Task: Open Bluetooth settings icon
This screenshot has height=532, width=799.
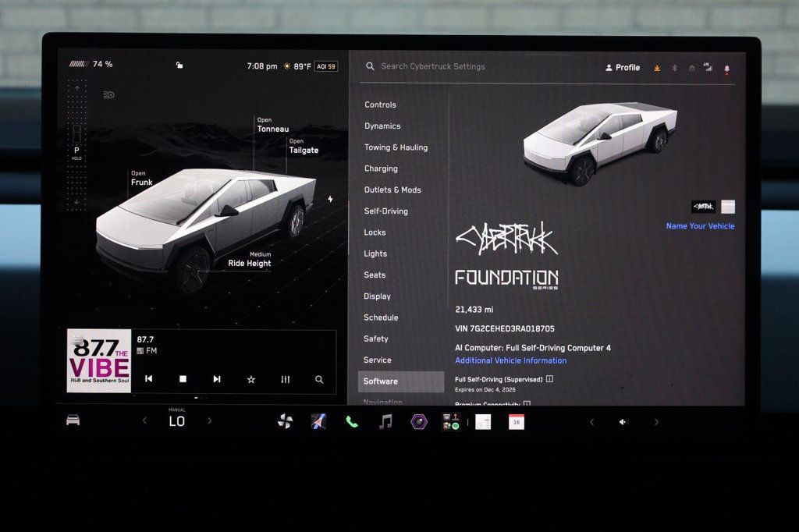Action: click(674, 68)
